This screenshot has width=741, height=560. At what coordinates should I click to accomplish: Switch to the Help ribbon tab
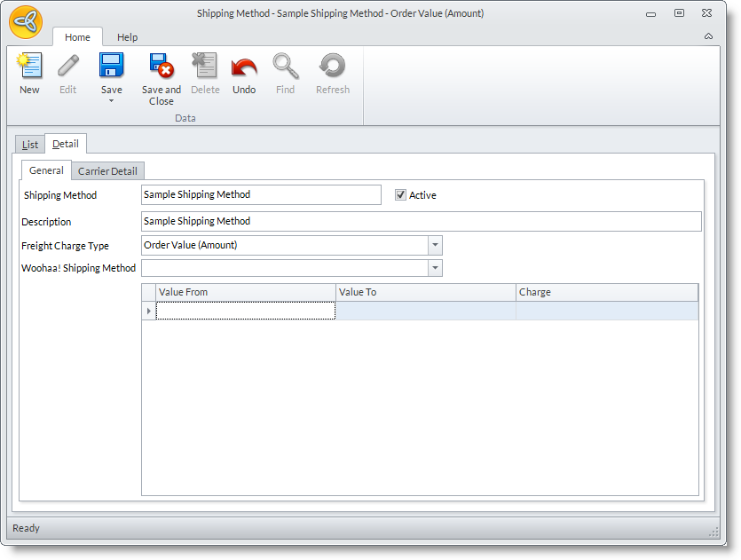click(128, 37)
